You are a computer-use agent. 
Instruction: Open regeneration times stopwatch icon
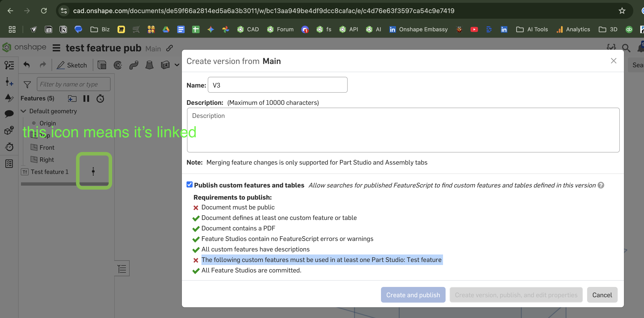(100, 98)
